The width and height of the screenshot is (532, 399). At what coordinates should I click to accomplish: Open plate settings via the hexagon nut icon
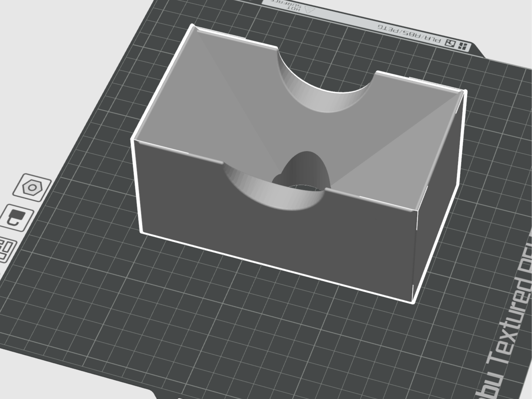tap(32, 187)
